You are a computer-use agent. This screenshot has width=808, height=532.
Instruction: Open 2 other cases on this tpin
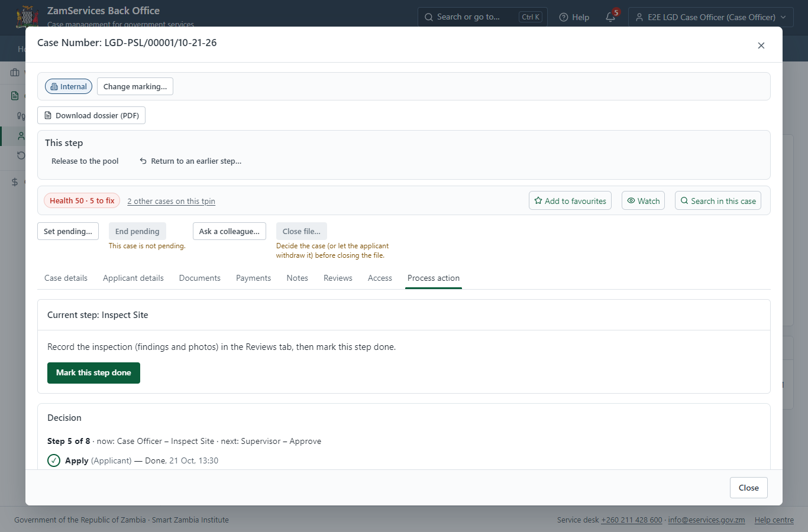171,201
